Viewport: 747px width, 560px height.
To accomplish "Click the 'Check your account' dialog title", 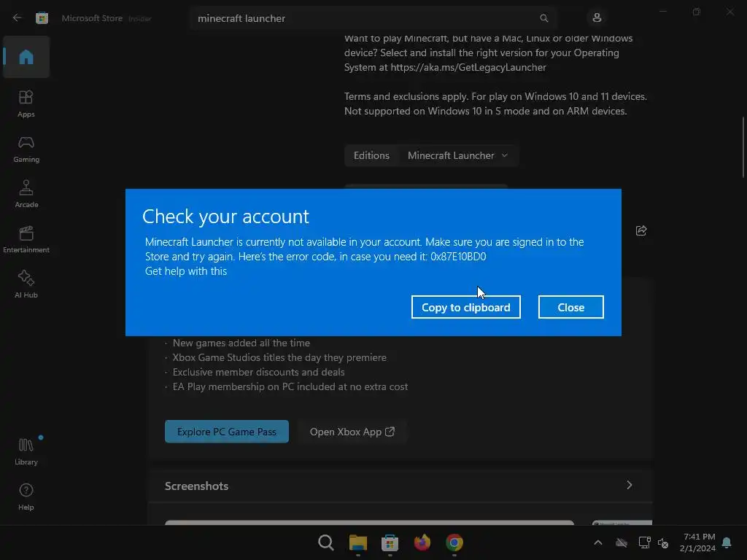I will (x=225, y=217).
